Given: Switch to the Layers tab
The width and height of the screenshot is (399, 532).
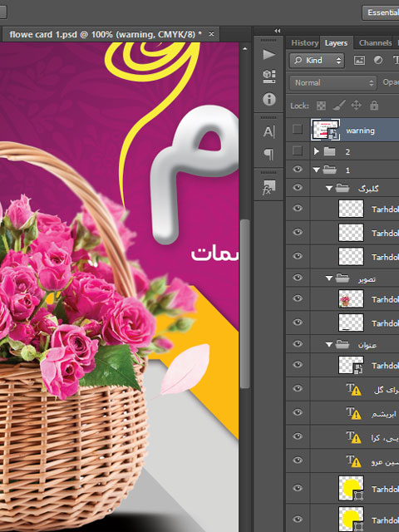Looking at the screenshot, I should pos(336,43).
